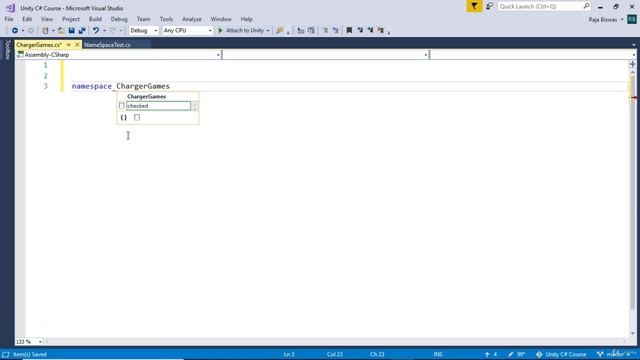This screenshot has height=360, width=640.
Task: Click the pending changes pencil in status bar
Action: coord(516,354)
